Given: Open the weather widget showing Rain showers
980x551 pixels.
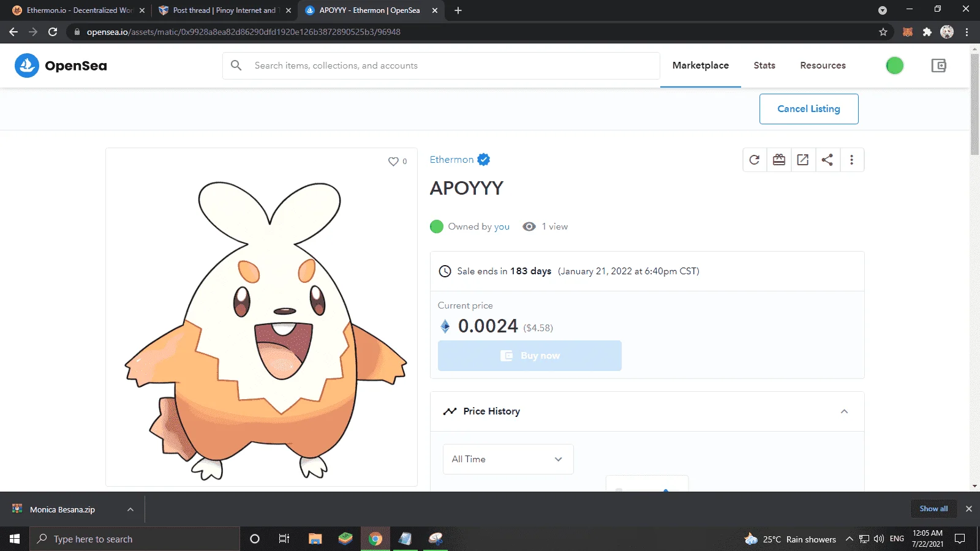Looking at the screenshot, I should [790, 539].
